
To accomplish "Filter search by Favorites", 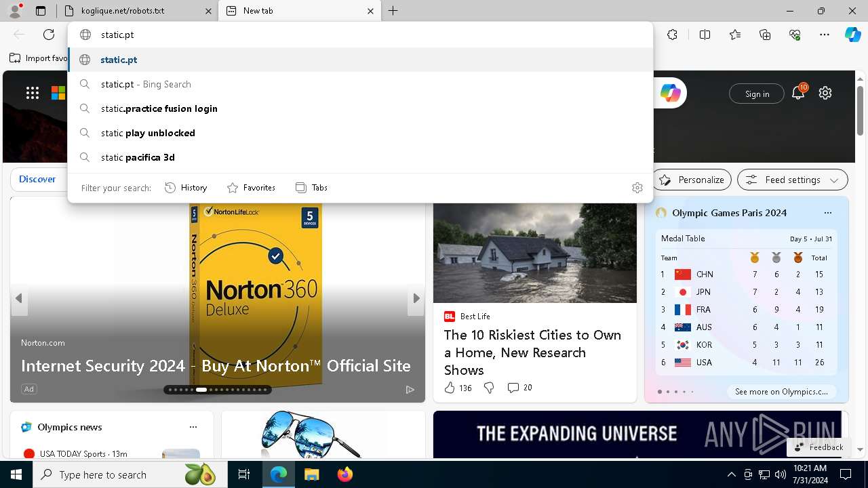I will point(251,188).
